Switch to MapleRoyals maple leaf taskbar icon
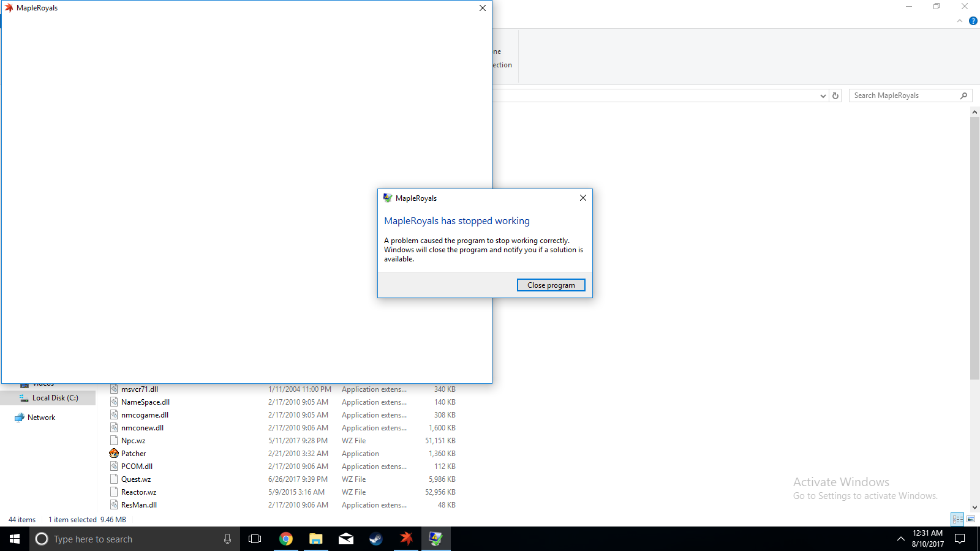The height and width of the screenshot is (551, 980). 406,539
